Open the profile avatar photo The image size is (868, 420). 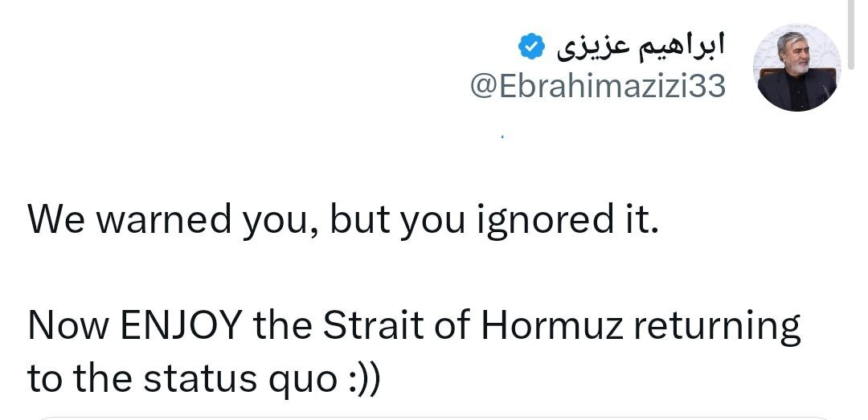point(796,67)
